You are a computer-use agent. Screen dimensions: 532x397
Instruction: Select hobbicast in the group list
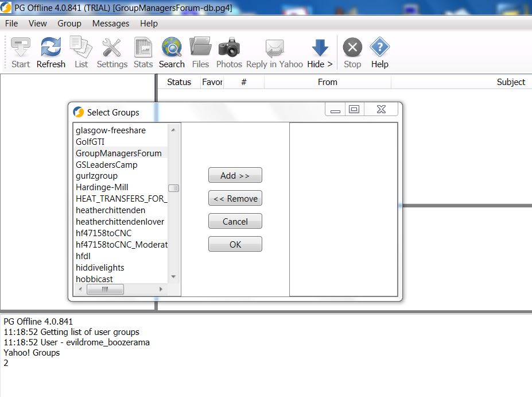[x=121, y=279]
